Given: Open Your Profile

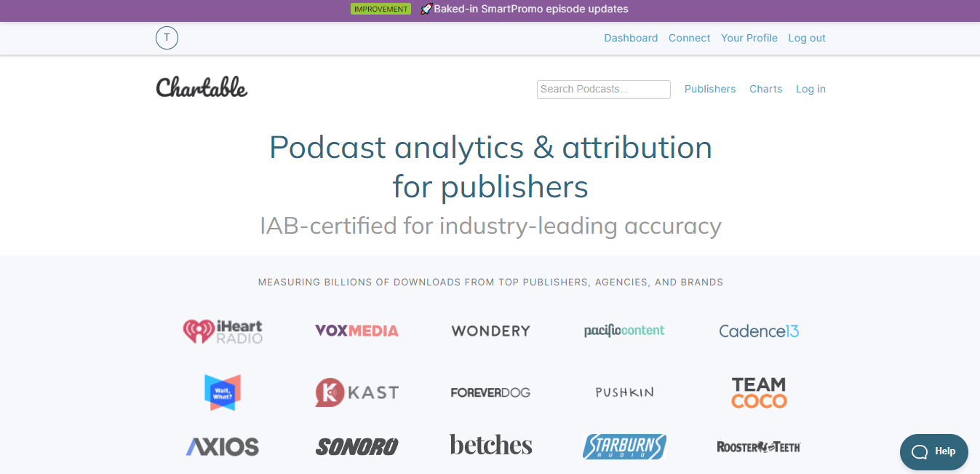Looking at the screenshot, I should point(749,38).
